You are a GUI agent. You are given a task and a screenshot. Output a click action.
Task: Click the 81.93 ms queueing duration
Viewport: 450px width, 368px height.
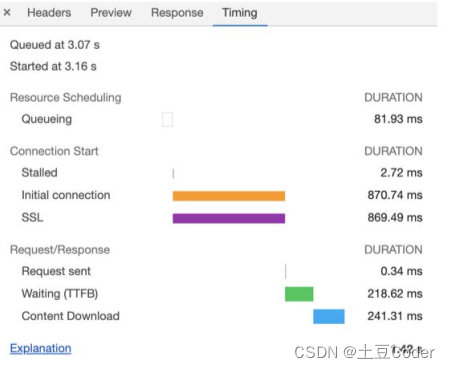[x=398, y=119]
